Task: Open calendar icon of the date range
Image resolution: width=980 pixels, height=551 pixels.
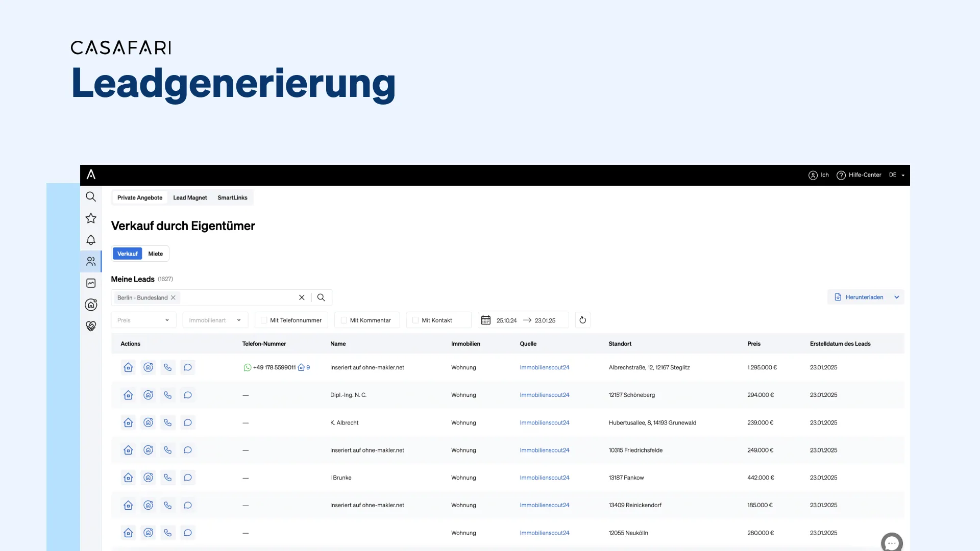Action: 486,320
